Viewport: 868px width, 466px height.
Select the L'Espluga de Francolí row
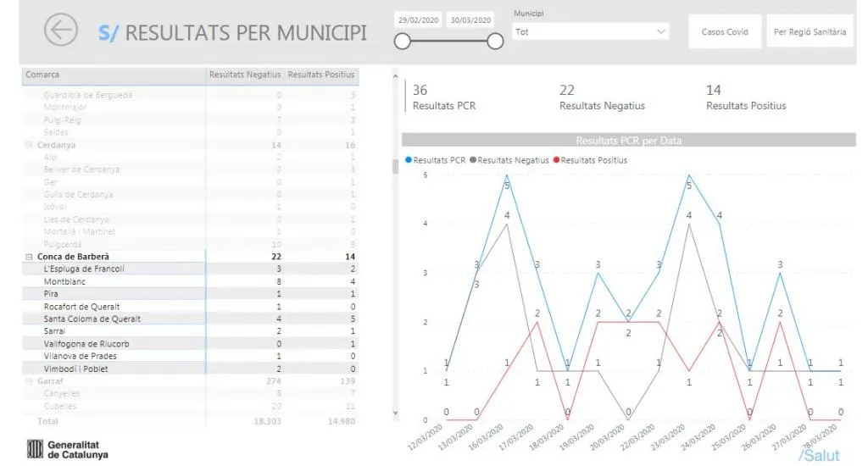(191, 269)
